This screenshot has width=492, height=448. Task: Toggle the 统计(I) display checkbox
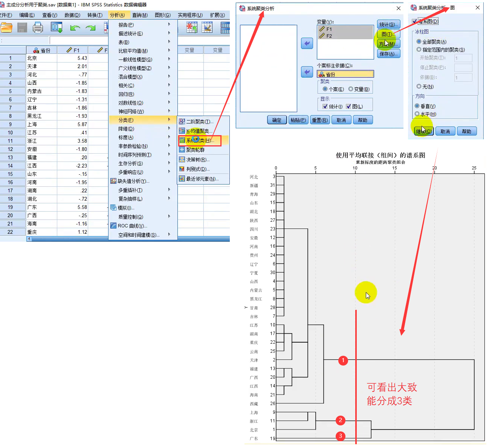coord(325,107)
